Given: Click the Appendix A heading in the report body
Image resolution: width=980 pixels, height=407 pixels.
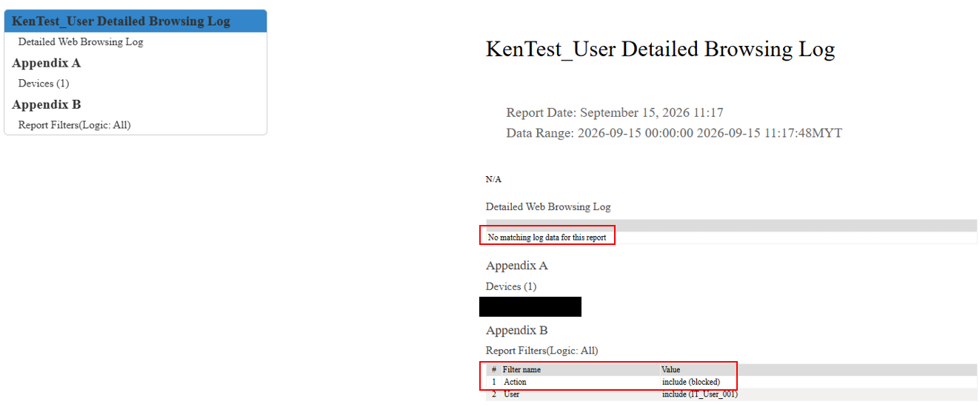Looking at the screenshot, I should click(517, 266).
